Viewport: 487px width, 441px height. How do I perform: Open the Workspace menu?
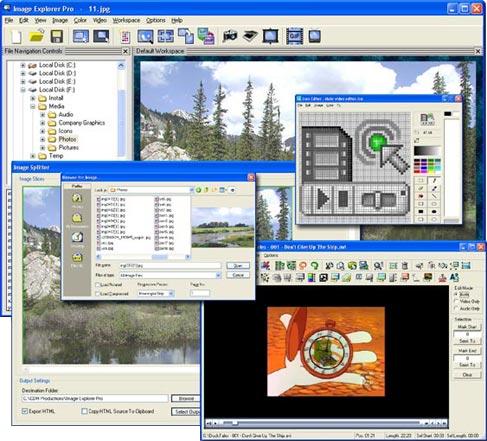[126, 21]
